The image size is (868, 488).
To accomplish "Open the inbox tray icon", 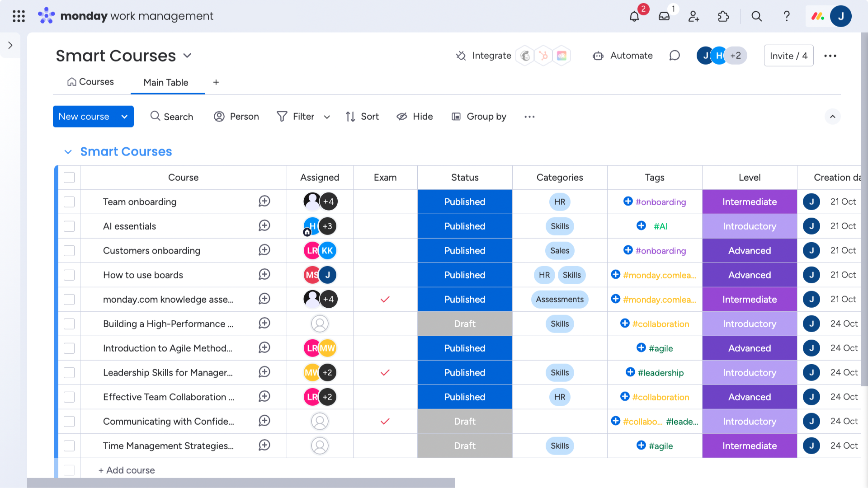I will [664, 17].
